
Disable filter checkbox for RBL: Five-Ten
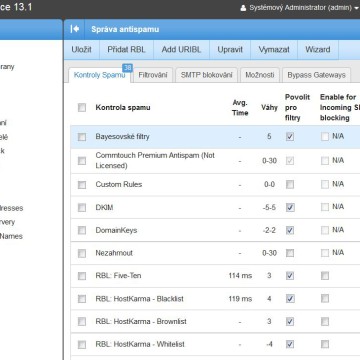coord(290,276)
